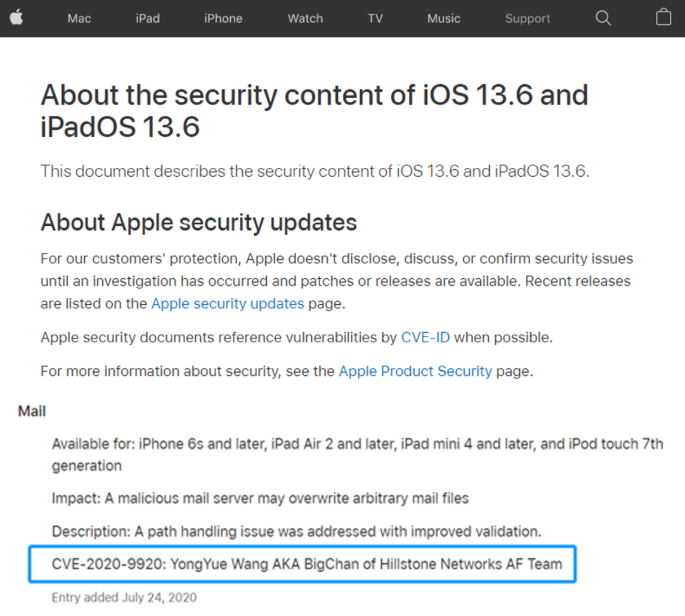685x616 pixels.
Task: Visit the Apple Product Security link
Action: (415, 371)
